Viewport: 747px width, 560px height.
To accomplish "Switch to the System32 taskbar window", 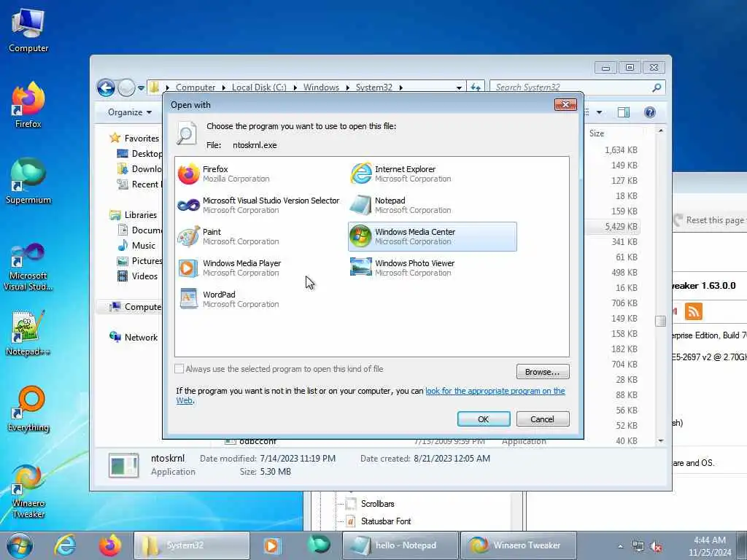I will point(192,545).
